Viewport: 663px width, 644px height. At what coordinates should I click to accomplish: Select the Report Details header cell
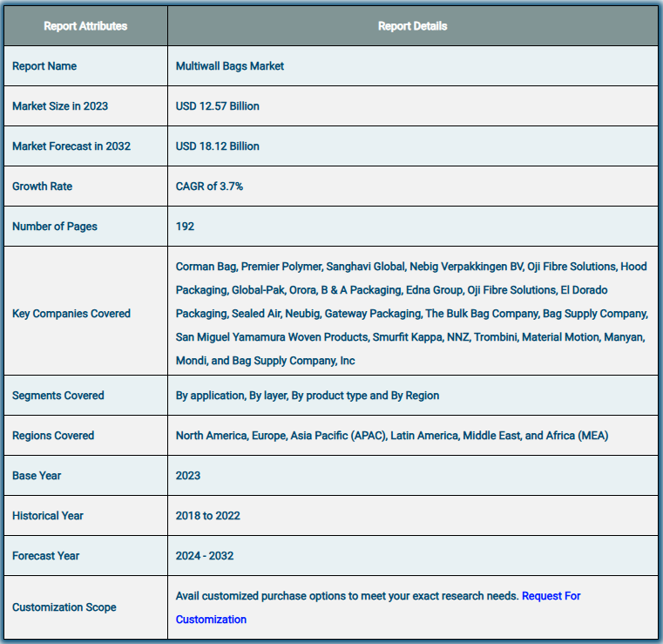tap(412, 26)
